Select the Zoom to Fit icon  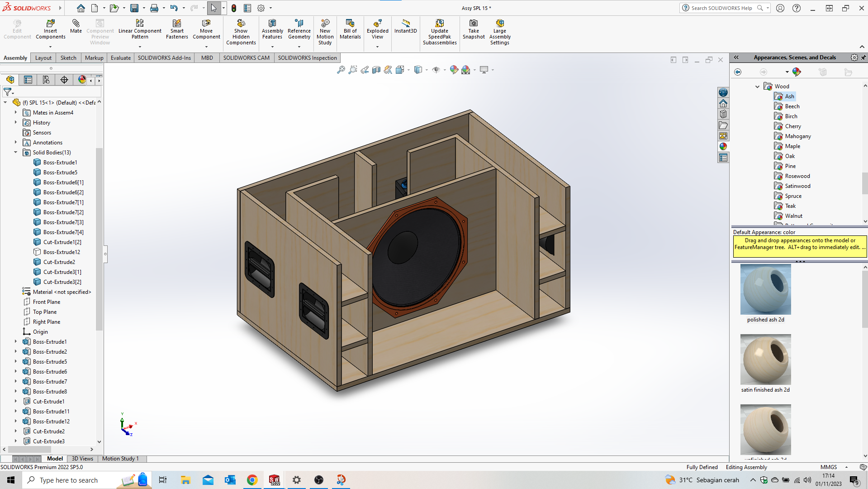point(341,70)
